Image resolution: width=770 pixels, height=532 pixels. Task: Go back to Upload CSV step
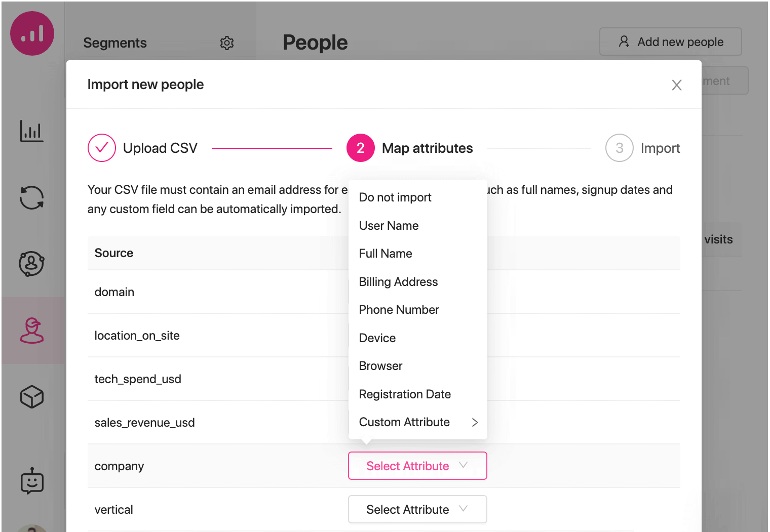pos(143,148)
